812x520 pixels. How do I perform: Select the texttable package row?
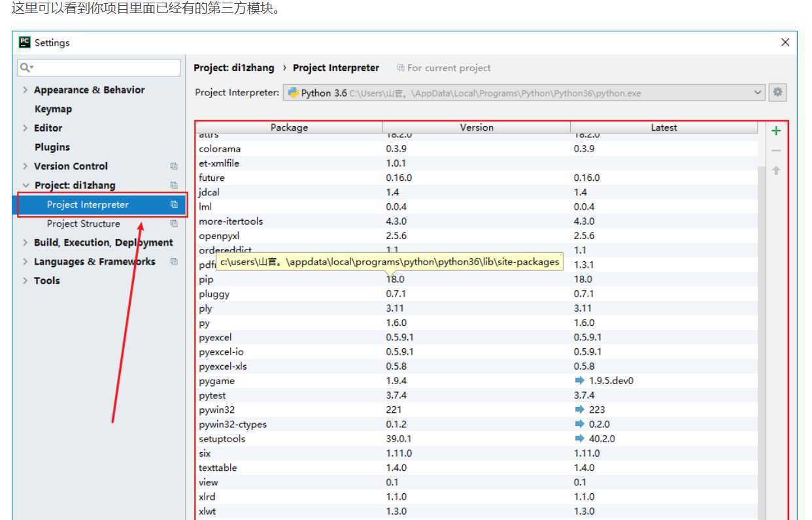[477, 468]
